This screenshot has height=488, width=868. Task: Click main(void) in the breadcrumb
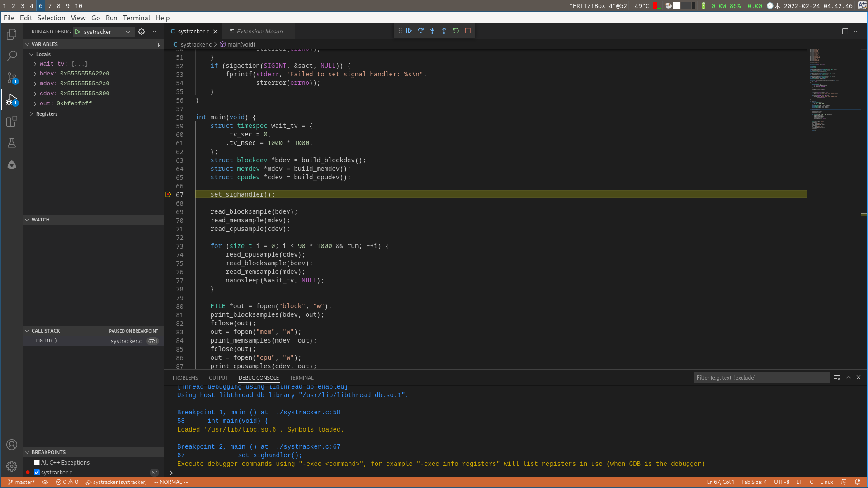click(x=241, y=44)
